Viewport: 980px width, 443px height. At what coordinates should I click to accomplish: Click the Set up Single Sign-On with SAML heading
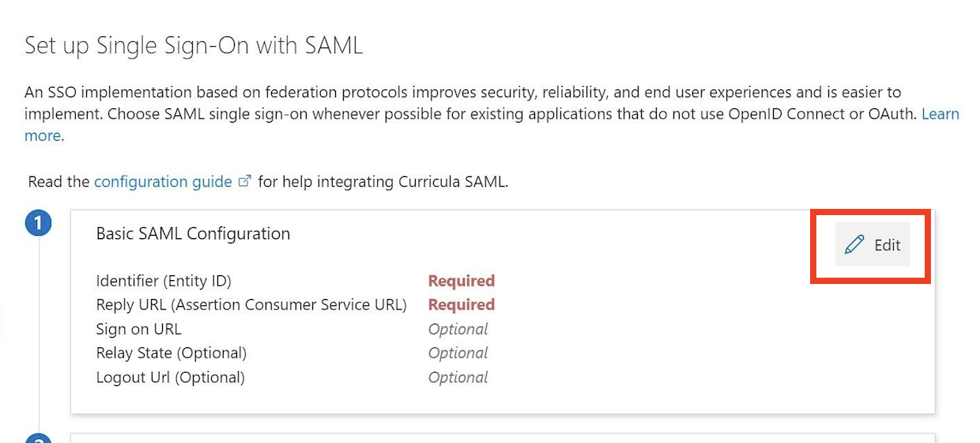tap(194, 45)
